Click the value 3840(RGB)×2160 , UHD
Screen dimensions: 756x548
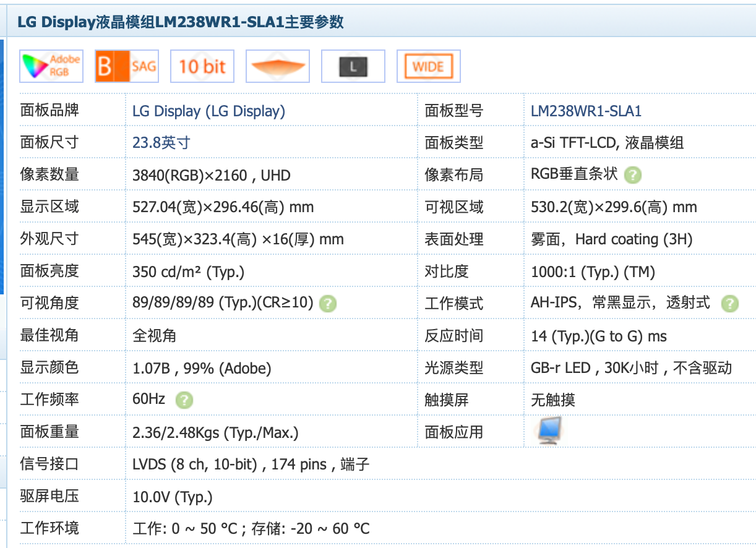212,175
